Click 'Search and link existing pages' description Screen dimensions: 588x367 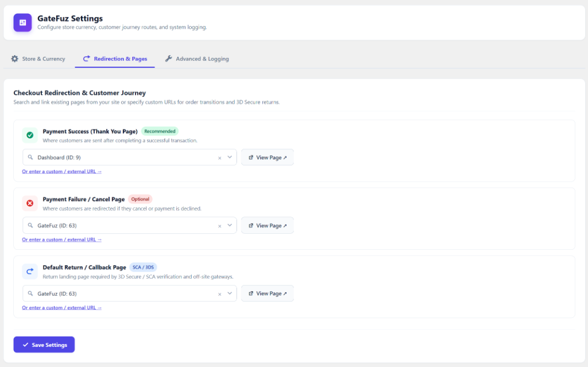click(x=146, y=102)
